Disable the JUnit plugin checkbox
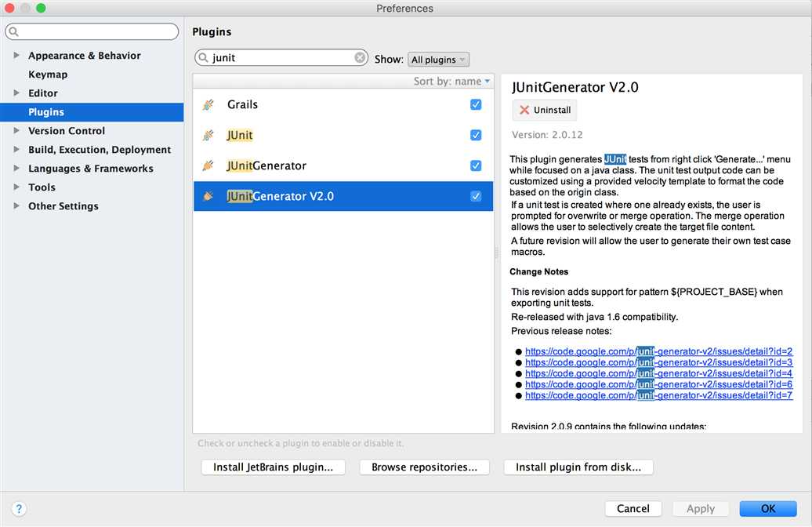 [476, 135]
